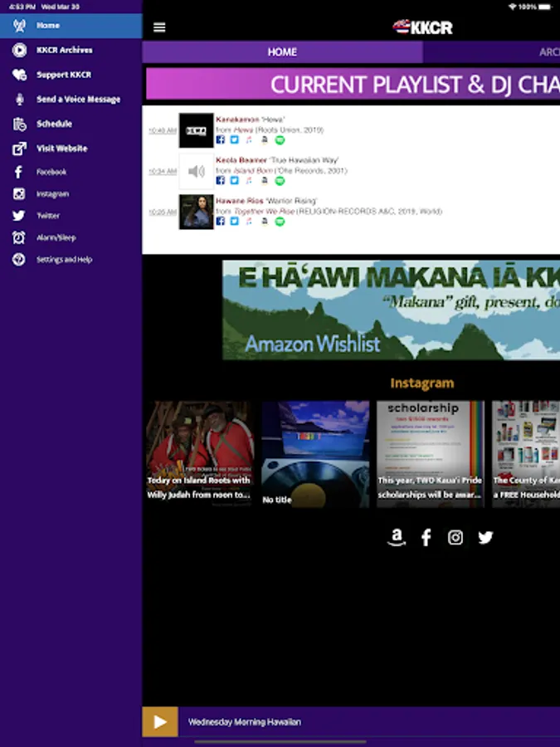
Task: Open Alarm/Sleep timer option
Action: 56,237
